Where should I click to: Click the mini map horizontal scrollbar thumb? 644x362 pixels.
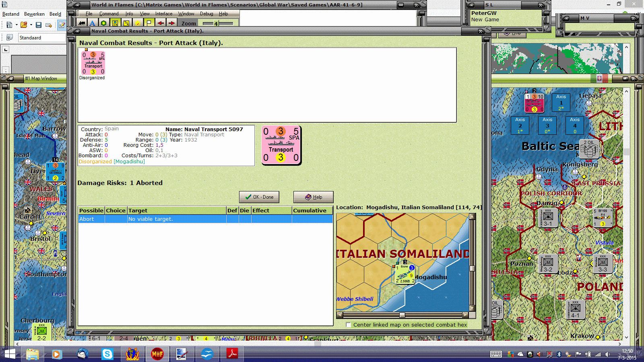[402, 315]
